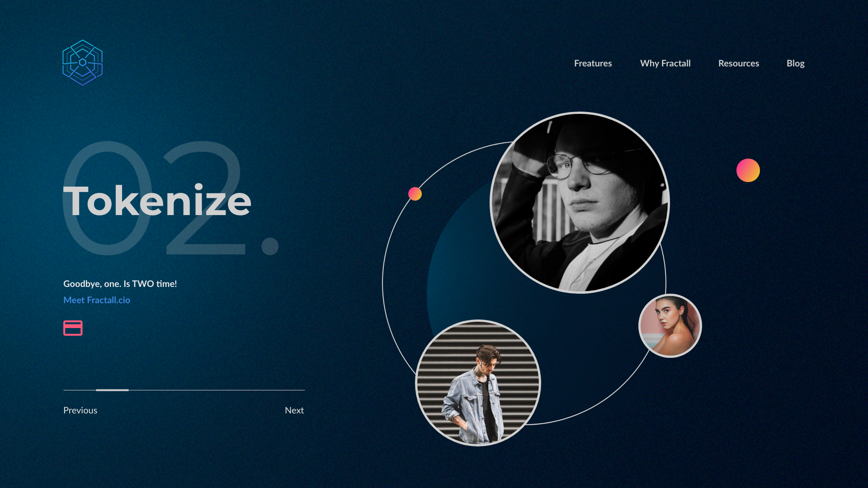Advance to the Next slide
Viewport: 868px width, 488px height.
coord(294,410)
